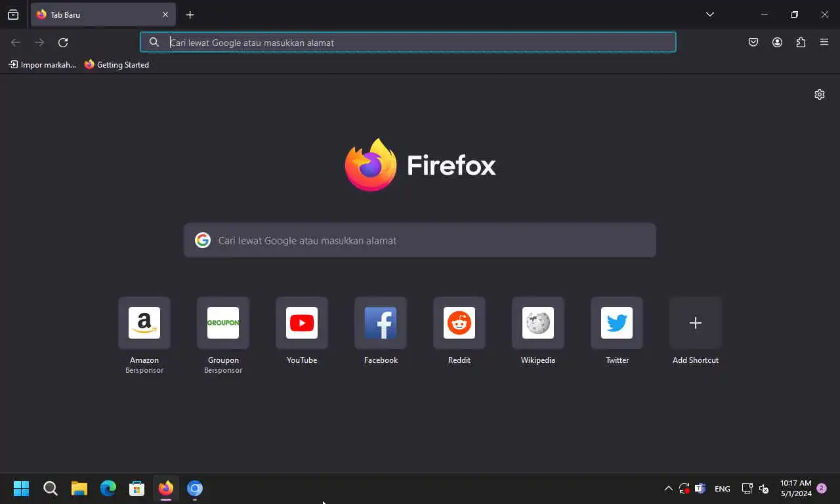Go back using the back arrow

(16, 43)
